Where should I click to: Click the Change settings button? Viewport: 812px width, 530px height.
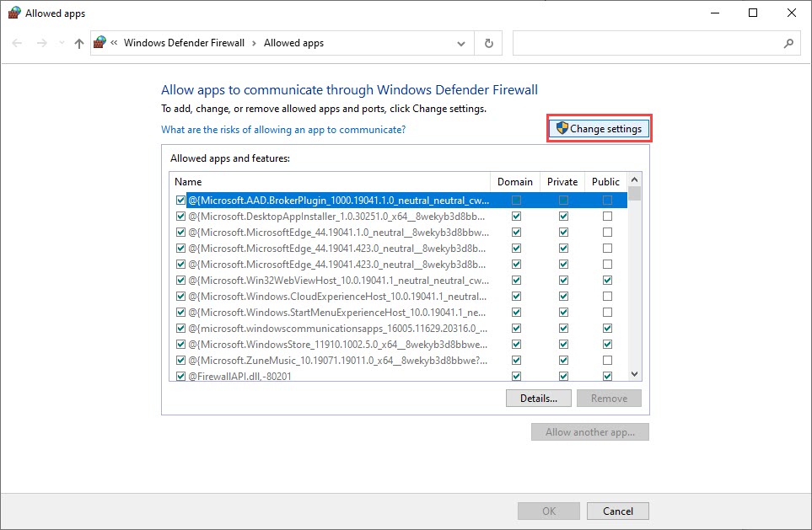pyautogui.click(x=600, y=128)
